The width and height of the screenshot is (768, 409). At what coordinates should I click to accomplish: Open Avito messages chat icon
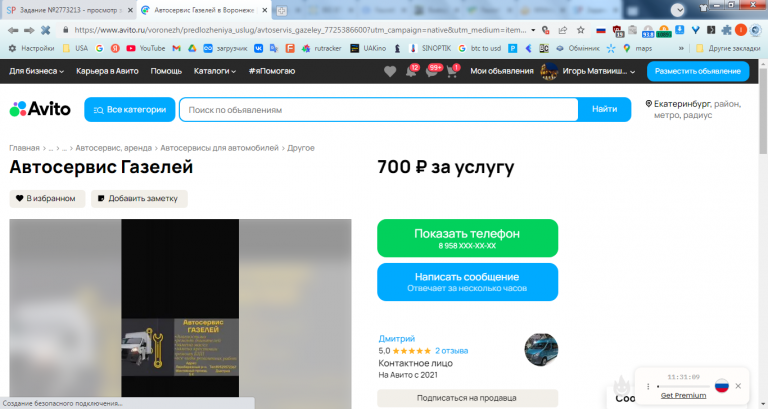[432, 72]
